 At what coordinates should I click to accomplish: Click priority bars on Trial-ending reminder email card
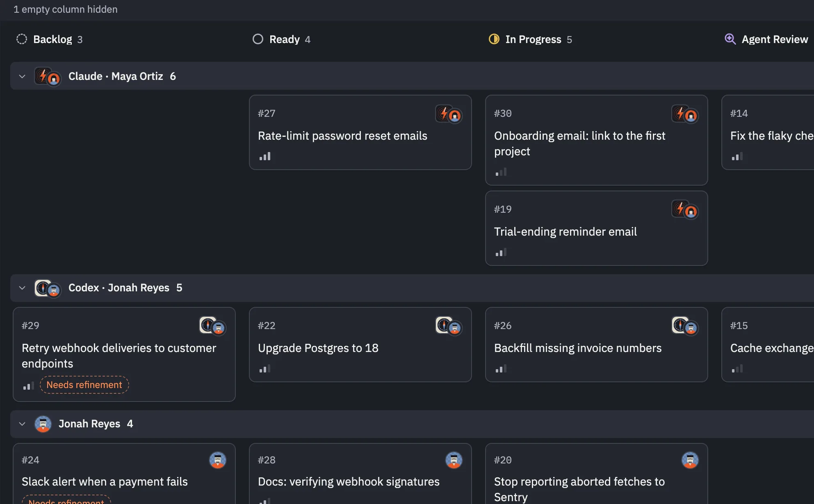coord(501,252)
